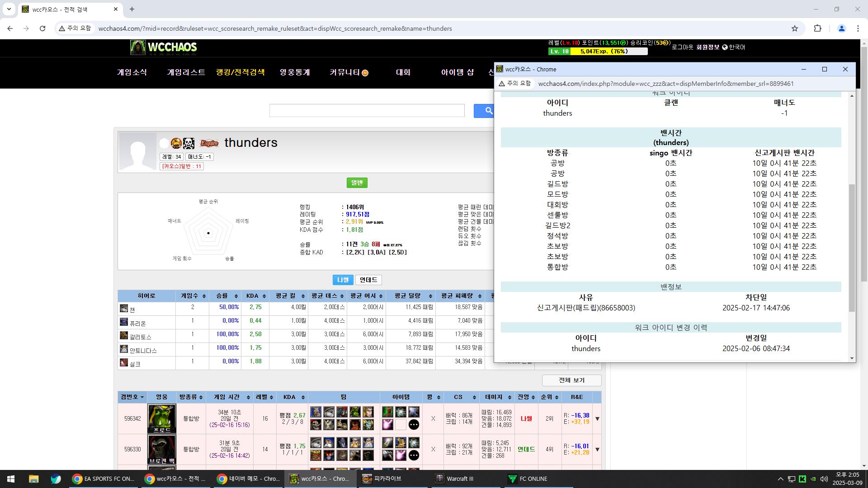Screen dimensions: 868x488
Task: Open the 아이템 샵 menu
Action: pyautogui.click(x=458, y=72)
